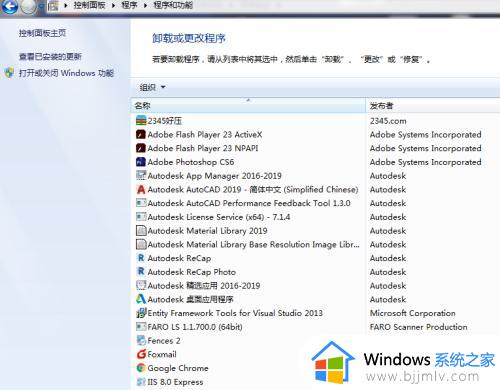Click publisher FARO Scanner Production cell

[418, 327]
